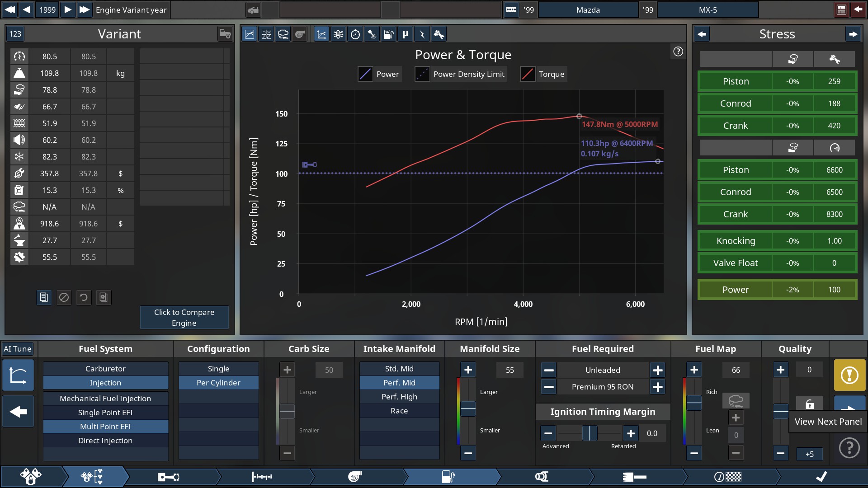The height and width of the screenshot is (488, 868).
Task: Open the yellow warning exclamation icon
Action: coord(849,375)
